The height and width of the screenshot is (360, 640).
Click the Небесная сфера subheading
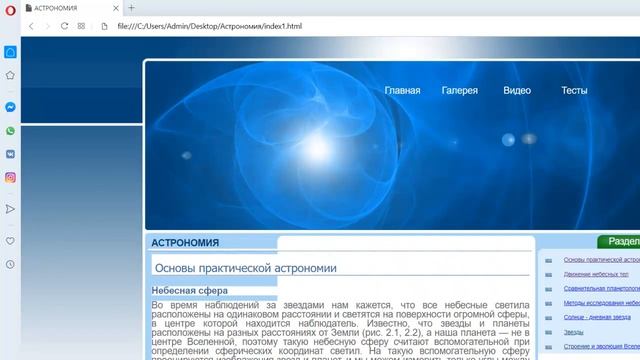[190, 291]
